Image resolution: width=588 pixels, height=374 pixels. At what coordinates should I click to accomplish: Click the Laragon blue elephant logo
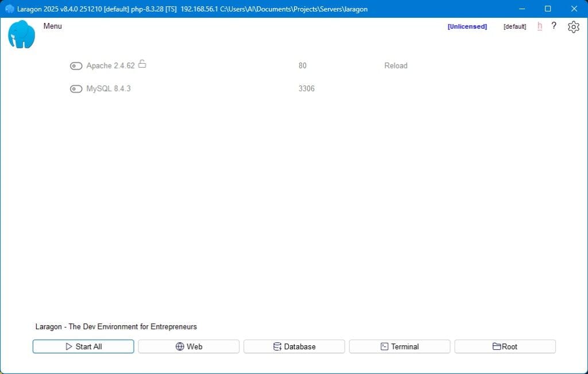pos(22,34)
